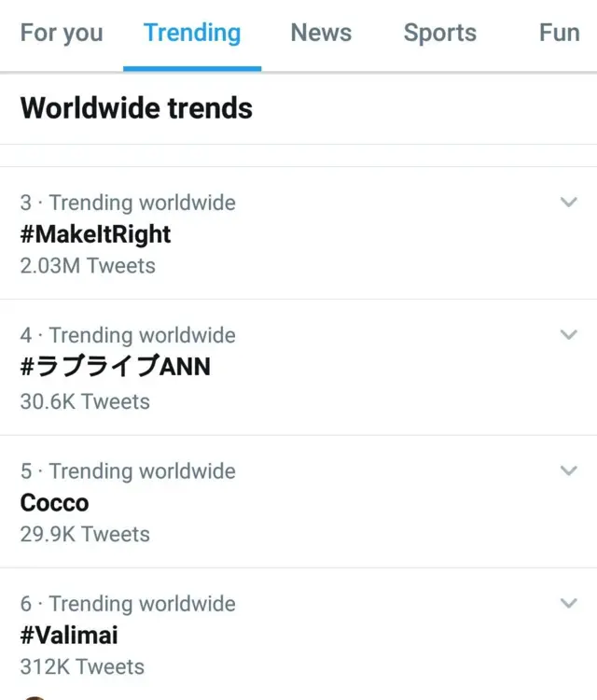View the Cocco trending topic
Viewport: 597px width, 700px height.
click(x=54, y=502)
